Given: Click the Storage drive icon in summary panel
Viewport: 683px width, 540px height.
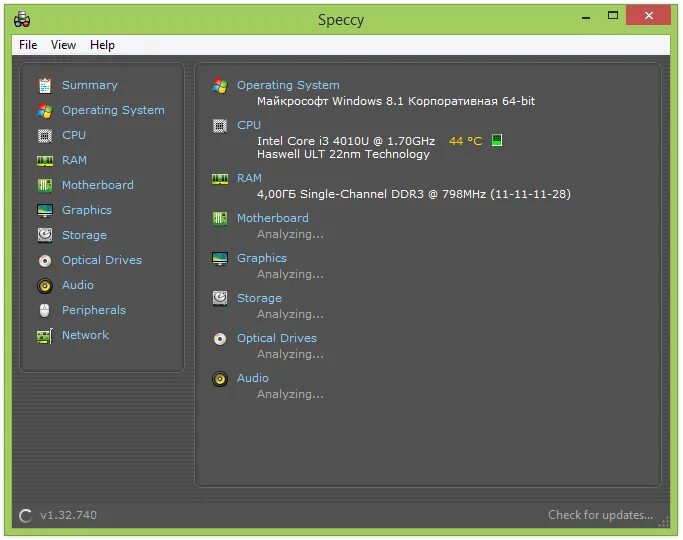Looking at the screenshot, I should [220, 298].
